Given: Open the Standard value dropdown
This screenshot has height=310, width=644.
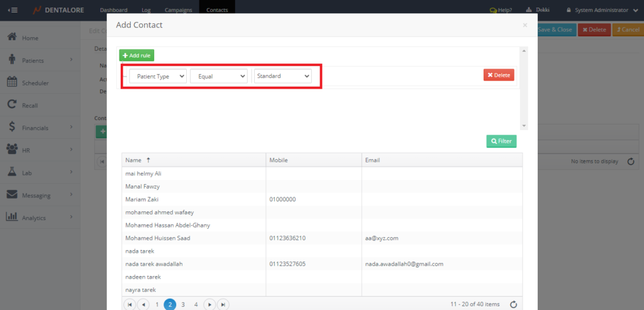Looking at the screenshot, I should point(282,76).
